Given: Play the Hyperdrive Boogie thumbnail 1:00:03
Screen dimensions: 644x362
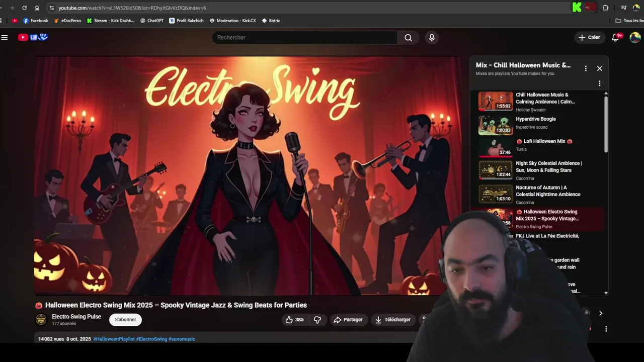Looking at the screenshot, I should [496, 125].
